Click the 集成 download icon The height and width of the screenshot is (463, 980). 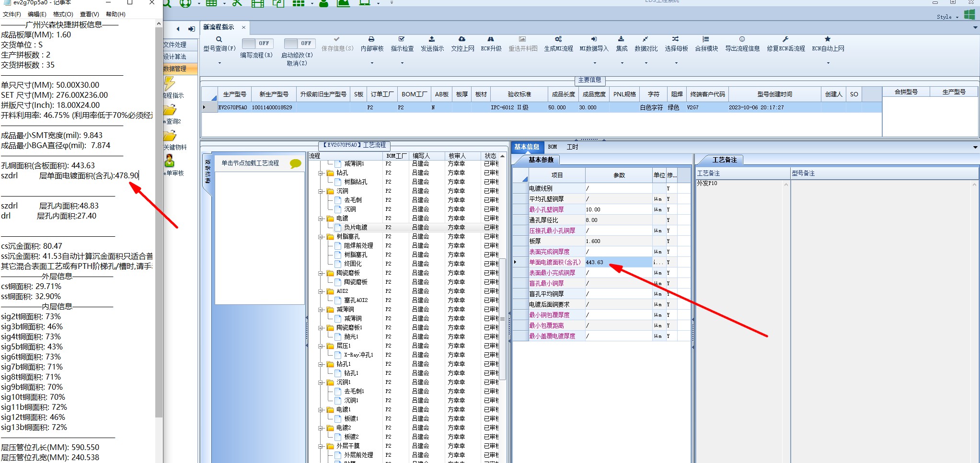[621, 39]
